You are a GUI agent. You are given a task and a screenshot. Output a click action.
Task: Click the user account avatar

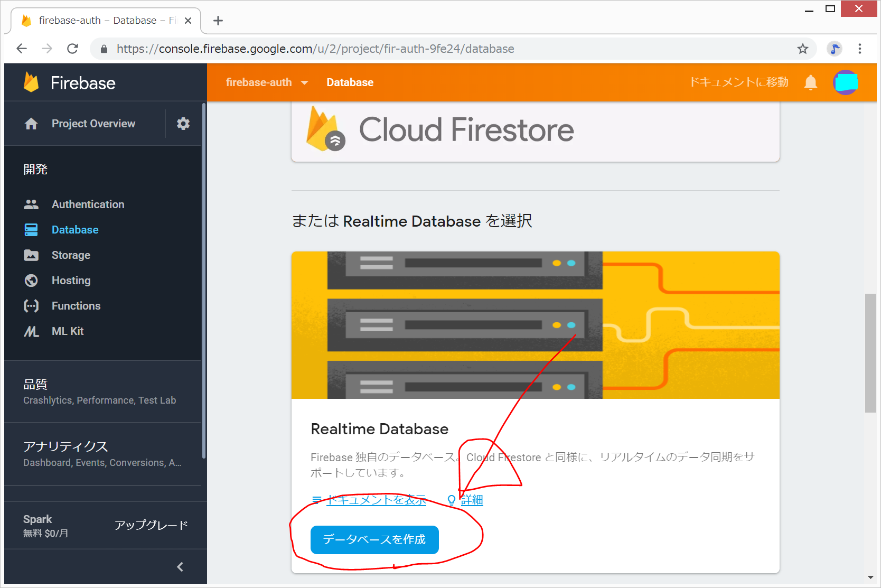[845, 82]
